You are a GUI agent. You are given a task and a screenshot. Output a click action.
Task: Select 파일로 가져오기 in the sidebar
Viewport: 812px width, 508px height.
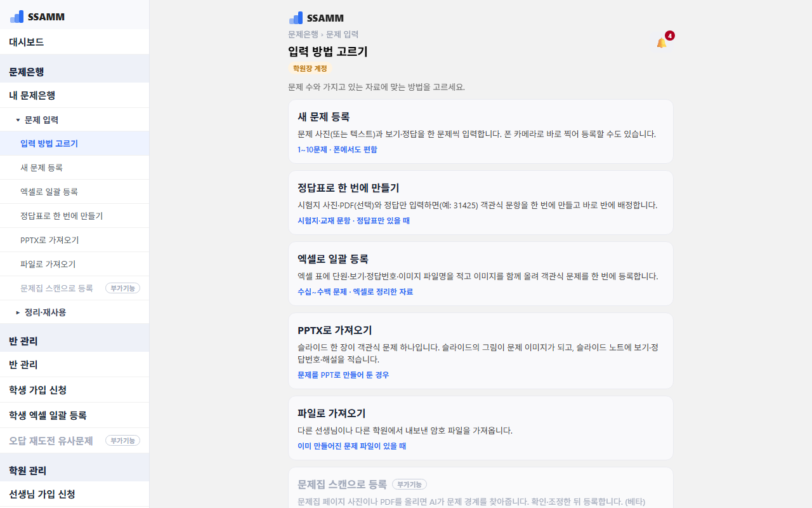pyautogui.click(x=75, y=264)
